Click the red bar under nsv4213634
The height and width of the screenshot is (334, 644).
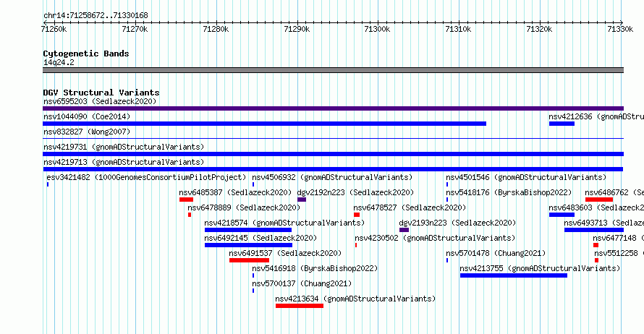point(300,306)
